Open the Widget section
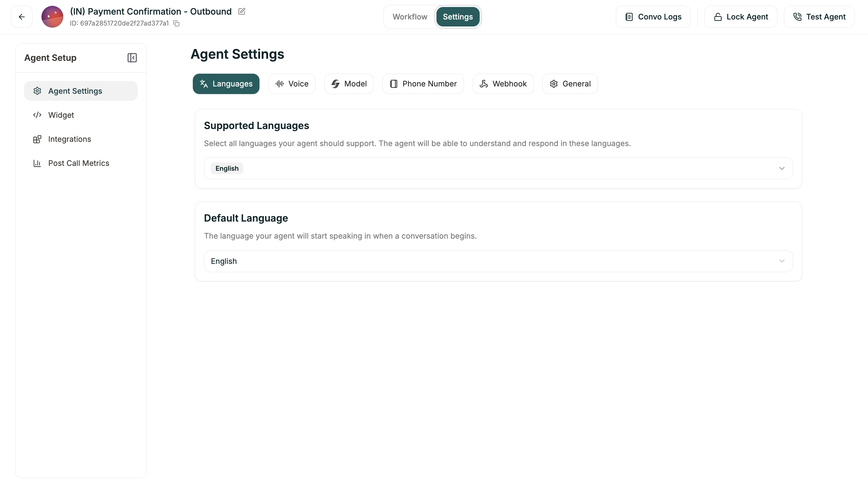This screenshot has width=868, height=487. pos(61,115)
